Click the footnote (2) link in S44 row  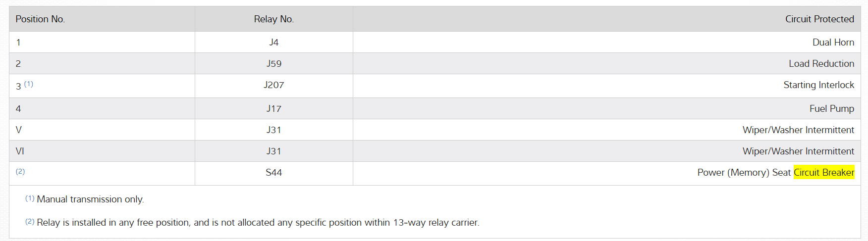(20, 172)
